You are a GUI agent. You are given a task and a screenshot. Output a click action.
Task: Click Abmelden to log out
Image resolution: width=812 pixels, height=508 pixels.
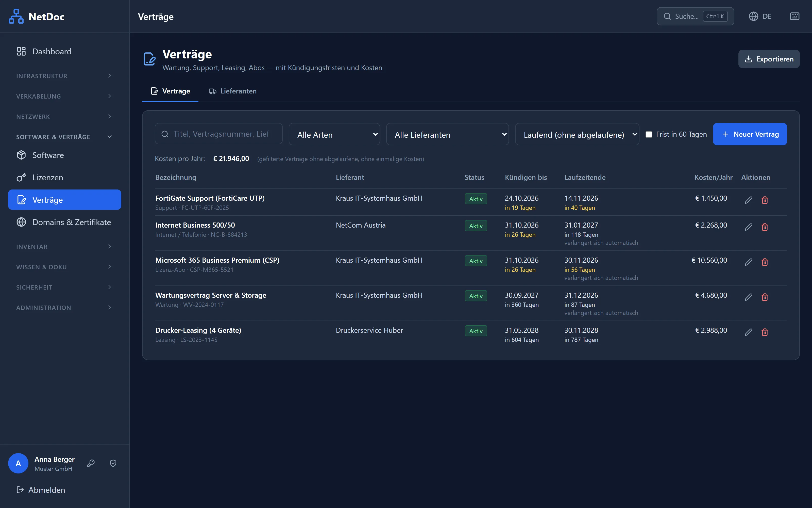(x=41, y=490)
